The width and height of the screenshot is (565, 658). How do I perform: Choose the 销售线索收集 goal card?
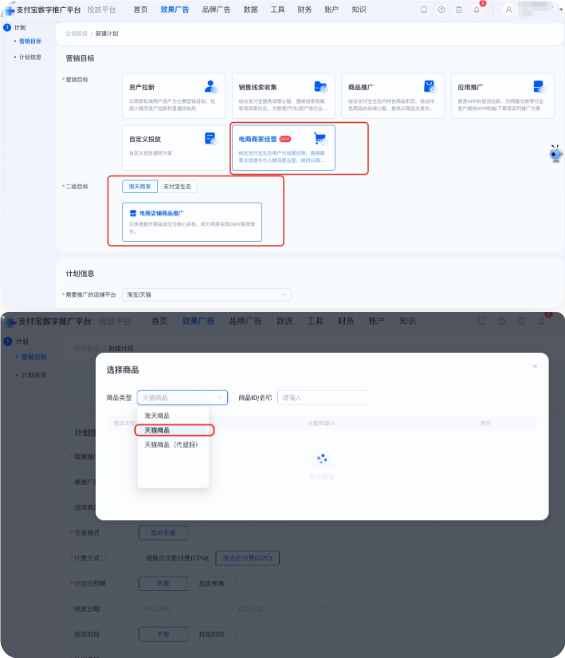(x=283, y=96)
